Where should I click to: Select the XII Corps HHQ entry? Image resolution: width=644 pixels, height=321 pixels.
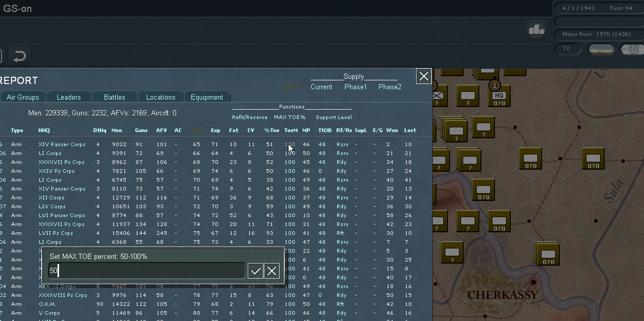point(51,198)
